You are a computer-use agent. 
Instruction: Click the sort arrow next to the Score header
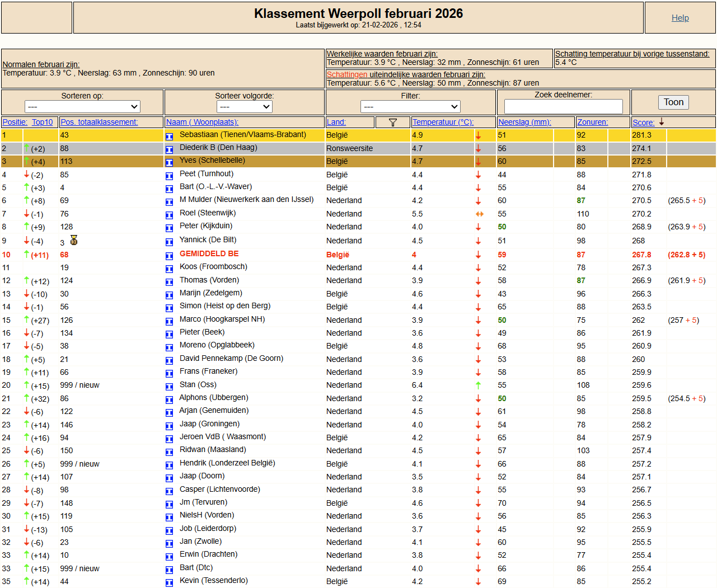662,123
